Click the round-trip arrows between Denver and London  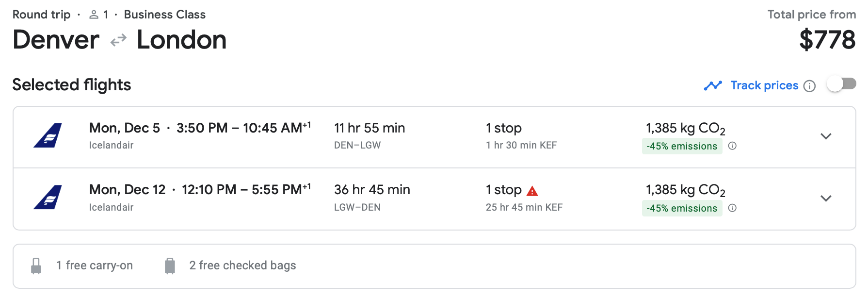[118, 40]
